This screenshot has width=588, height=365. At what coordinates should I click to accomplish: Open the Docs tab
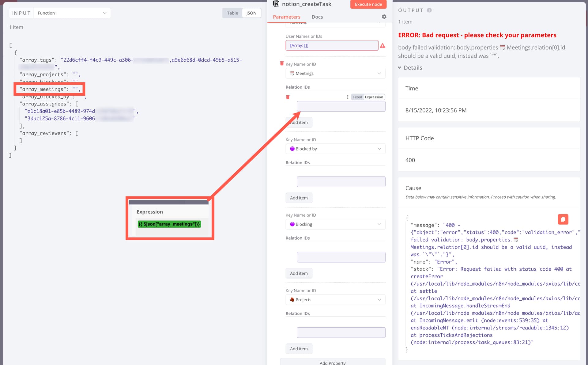[x=317, y=17]
